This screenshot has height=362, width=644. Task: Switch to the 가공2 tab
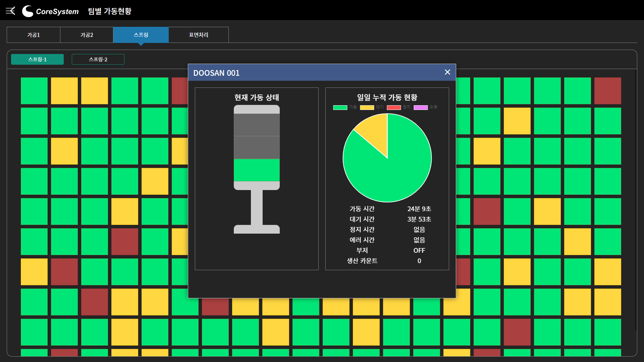(87, 35)
